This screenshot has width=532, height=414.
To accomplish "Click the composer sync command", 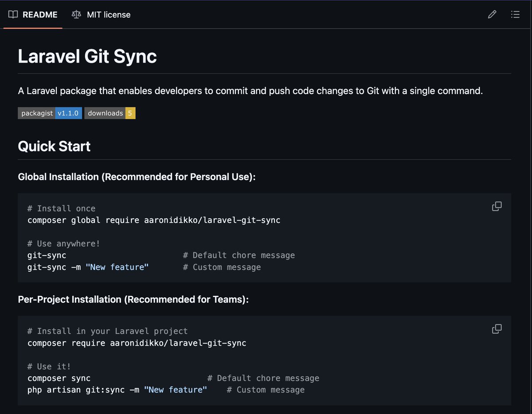I will coord(59,379).
